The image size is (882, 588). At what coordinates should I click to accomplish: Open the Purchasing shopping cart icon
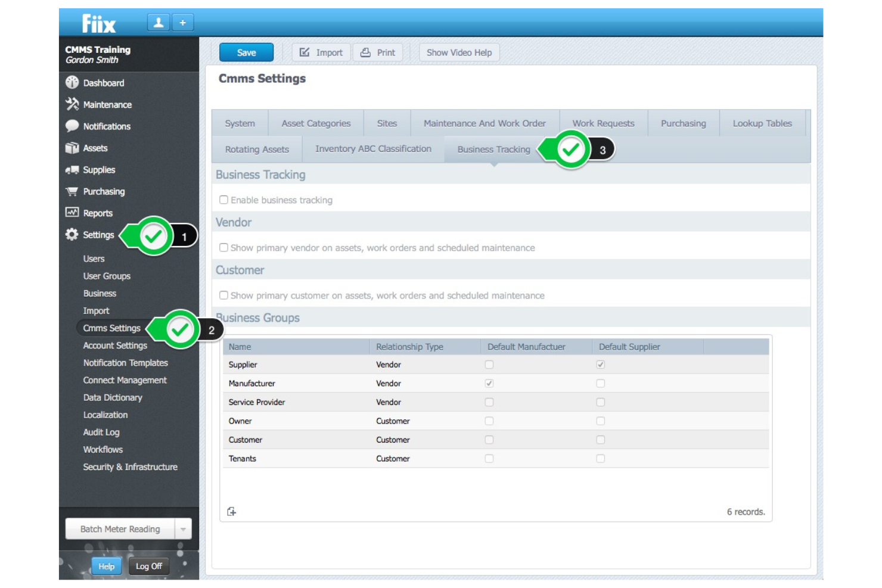point(72,191)
